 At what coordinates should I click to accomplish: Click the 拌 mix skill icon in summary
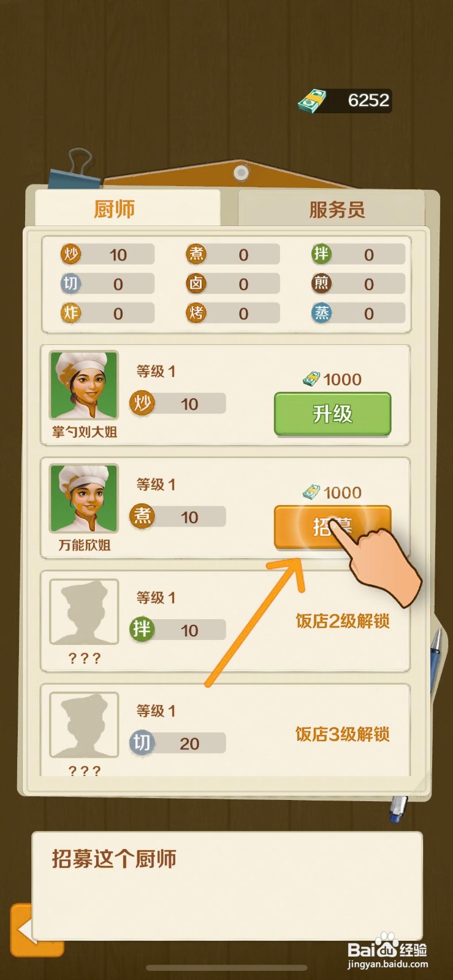point(321,254)
